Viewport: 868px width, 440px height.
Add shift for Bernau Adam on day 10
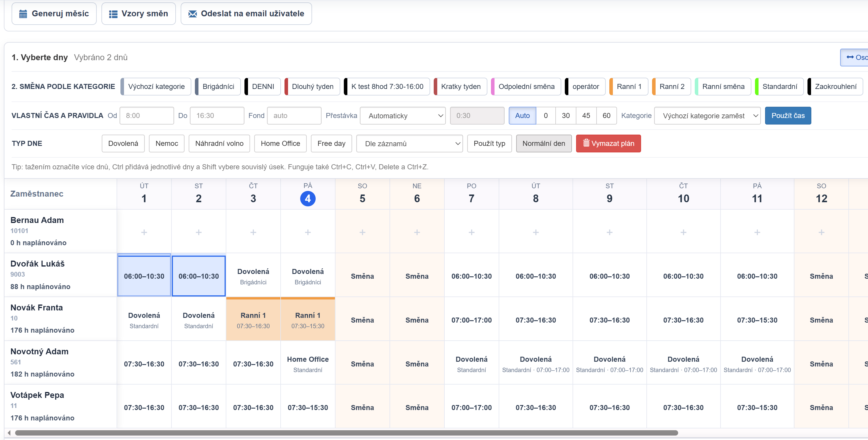pos(683,232)
